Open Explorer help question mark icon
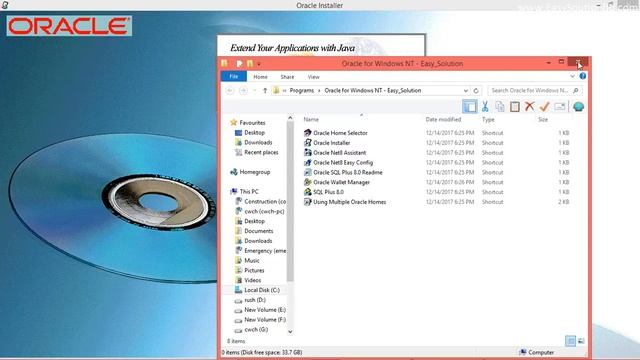Screen dimensions: 640x360 point(582,76)
